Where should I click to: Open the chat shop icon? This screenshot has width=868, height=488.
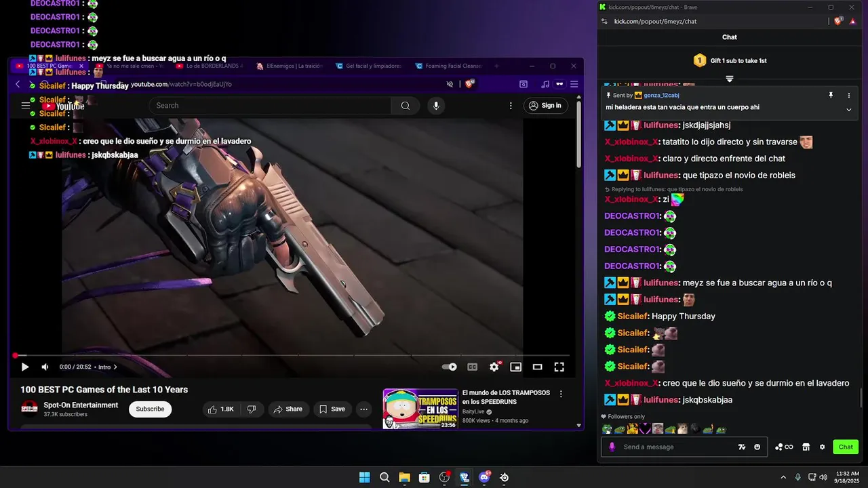[x=806, y=447]
